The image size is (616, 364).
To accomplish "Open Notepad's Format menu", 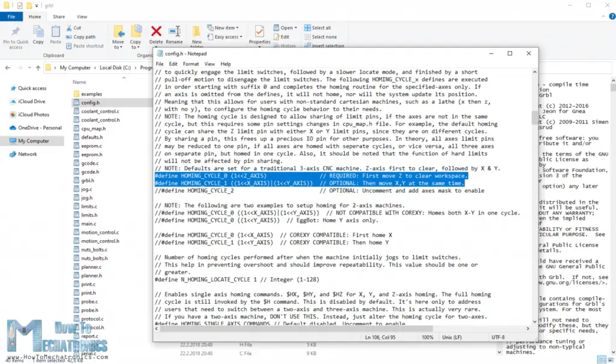I will point(191,64).
